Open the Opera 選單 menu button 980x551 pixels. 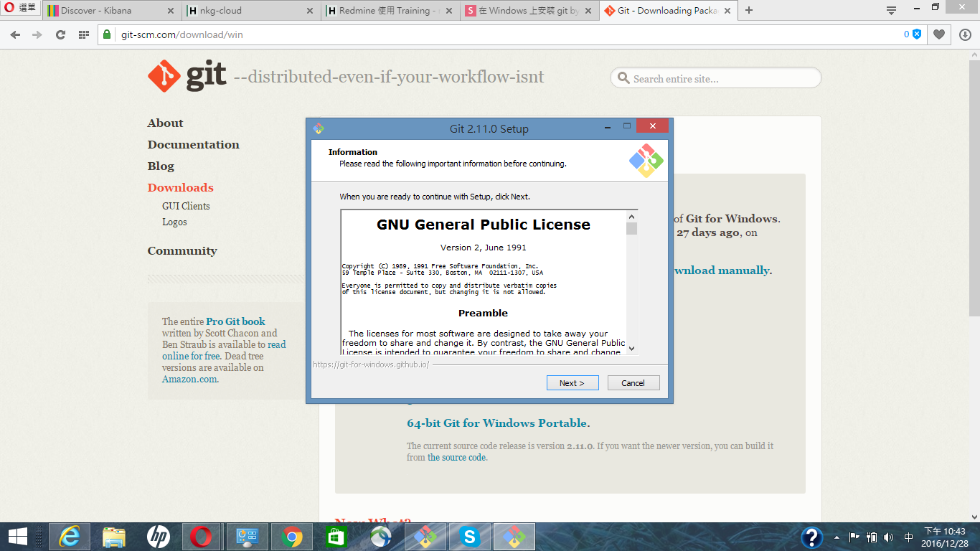20,9
